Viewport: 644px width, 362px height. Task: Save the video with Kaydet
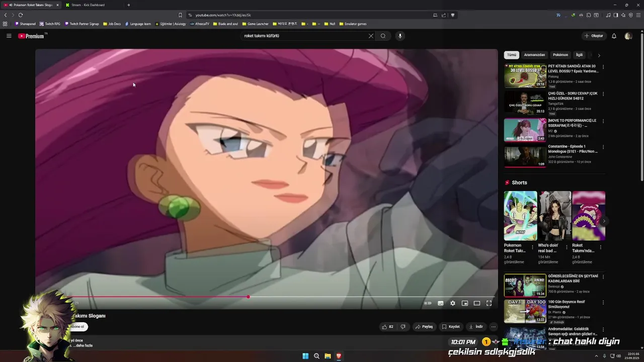pyautogui.click(x=451, y=327)
